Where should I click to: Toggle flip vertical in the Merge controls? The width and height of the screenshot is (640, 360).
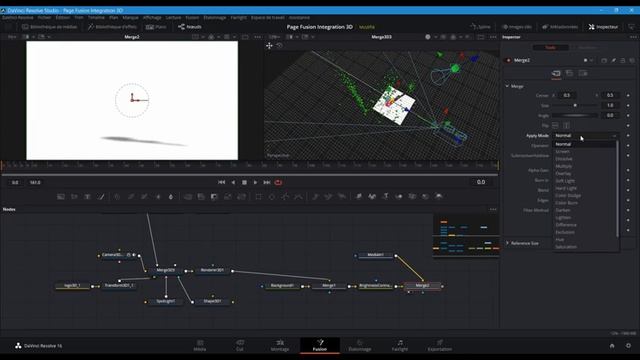566,125
